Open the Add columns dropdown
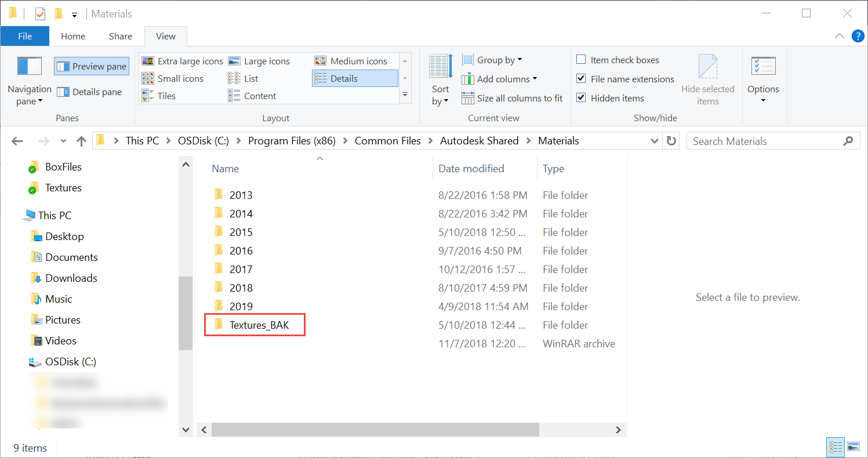This screenshot has width=868, height=458. coord(500,79)
